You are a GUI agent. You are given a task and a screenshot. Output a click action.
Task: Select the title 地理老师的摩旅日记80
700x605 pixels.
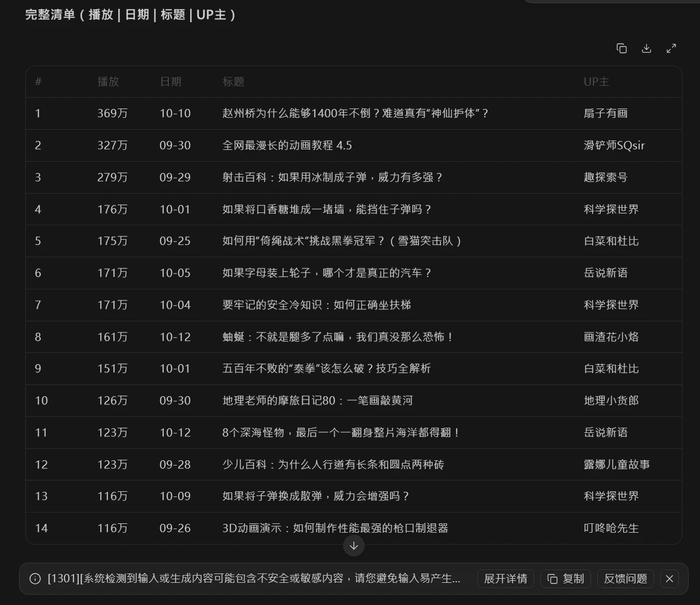[317, 401]
